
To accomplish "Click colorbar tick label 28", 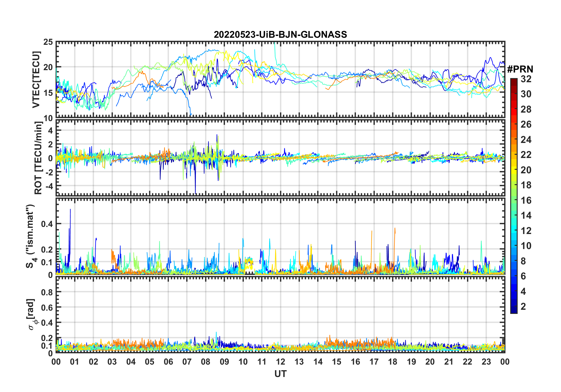I will pyautogui.click(x=526, y=109).
